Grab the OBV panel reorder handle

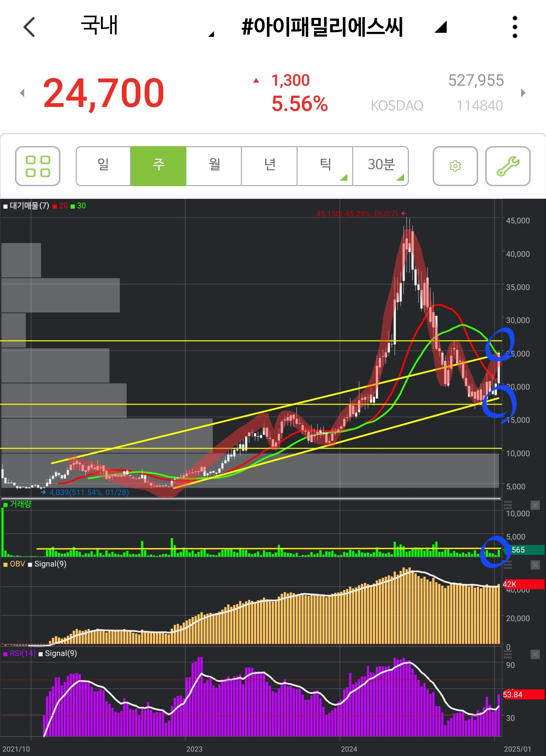[x=508, y=565]
